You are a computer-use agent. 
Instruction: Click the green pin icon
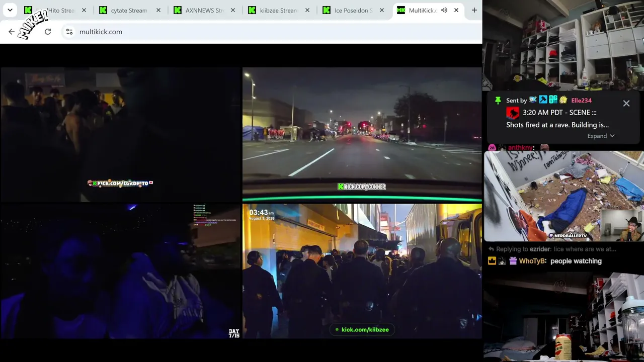[x=498, y=101]
